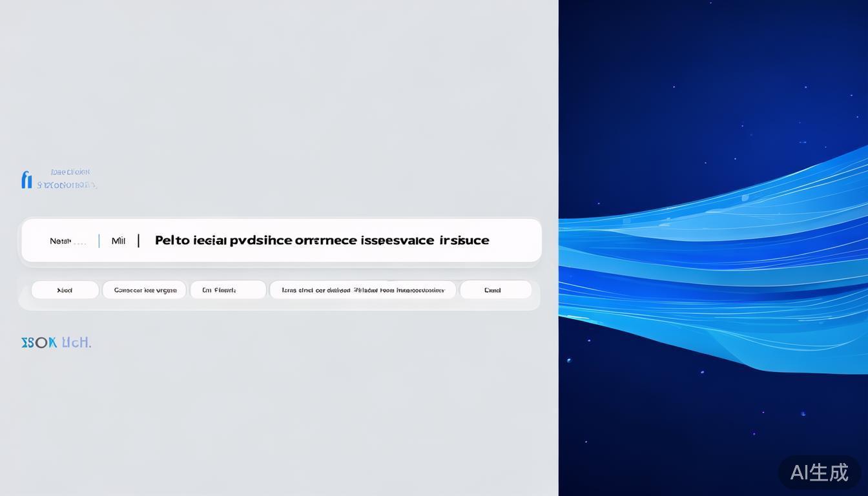The width and height of the screenshot is (868, 496).
Task: Select the 'AI生成' watermark badge
Action: point(819,473)
